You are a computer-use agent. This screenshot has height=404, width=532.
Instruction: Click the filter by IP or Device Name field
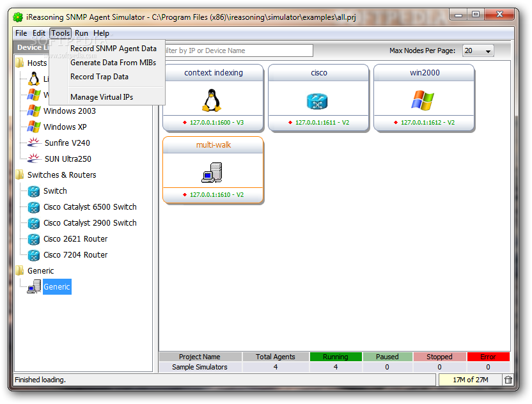(x=239, y=50)
